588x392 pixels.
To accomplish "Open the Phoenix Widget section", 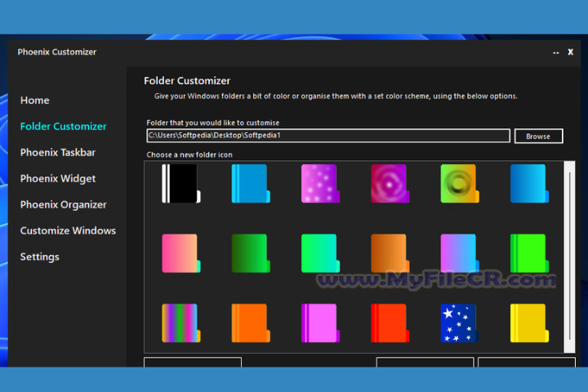I will click(x=58, y=179).
